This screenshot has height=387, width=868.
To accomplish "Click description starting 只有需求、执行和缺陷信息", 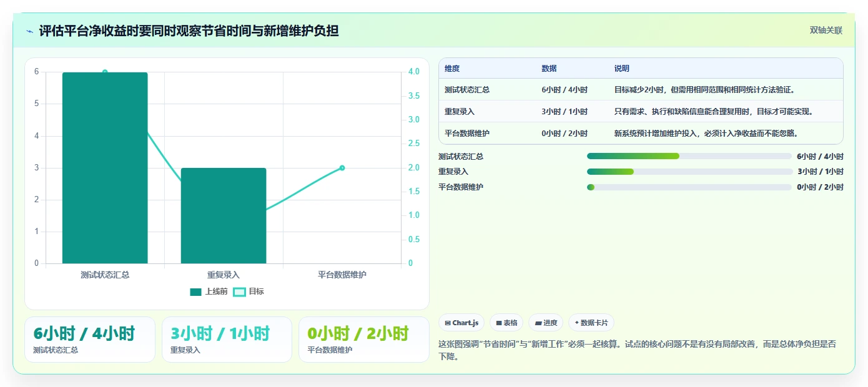I will point(714,112).
